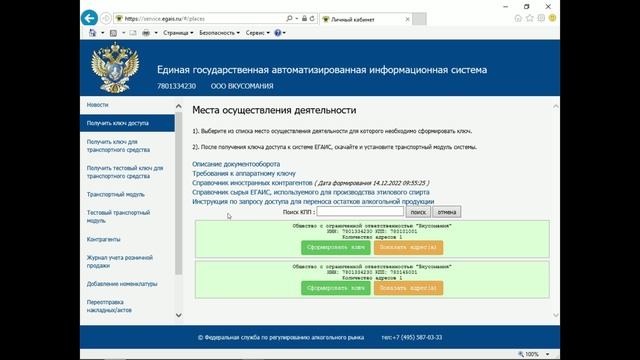Open Favorites star icon
640x360 pixels.
(x=530, y=18)
